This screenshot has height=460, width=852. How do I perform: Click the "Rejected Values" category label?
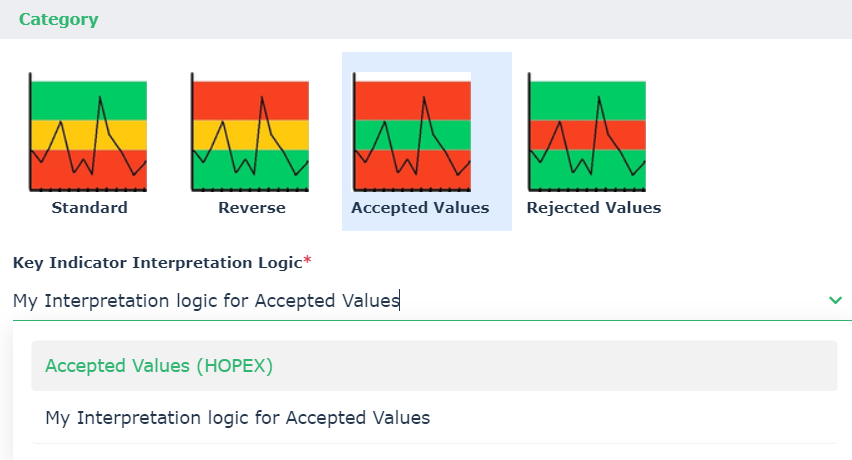click(594, 208)
